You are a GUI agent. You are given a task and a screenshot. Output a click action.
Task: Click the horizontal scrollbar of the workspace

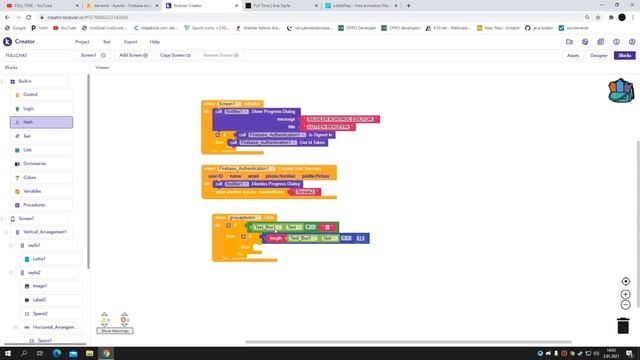pyautogui.click(x=408, y=342)
